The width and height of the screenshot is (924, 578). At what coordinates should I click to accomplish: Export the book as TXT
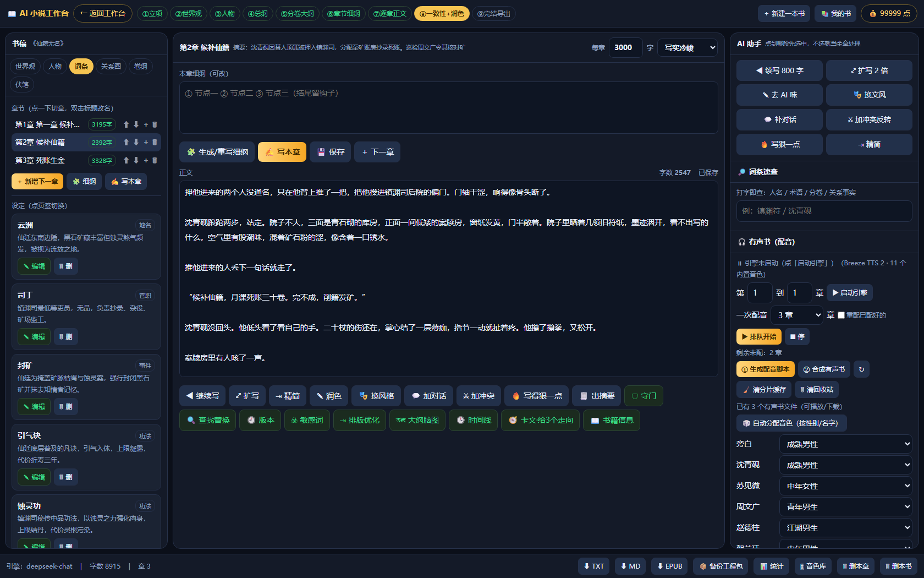[x=593, y=566]
